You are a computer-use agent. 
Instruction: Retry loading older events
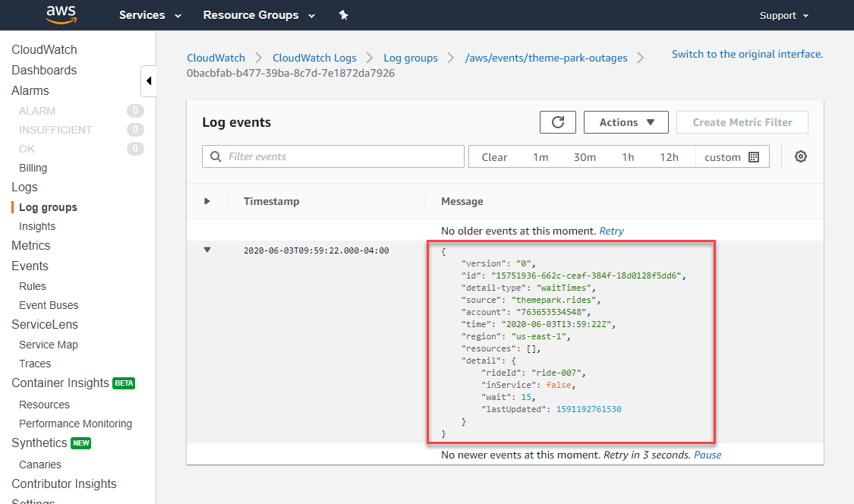point(611,231)
